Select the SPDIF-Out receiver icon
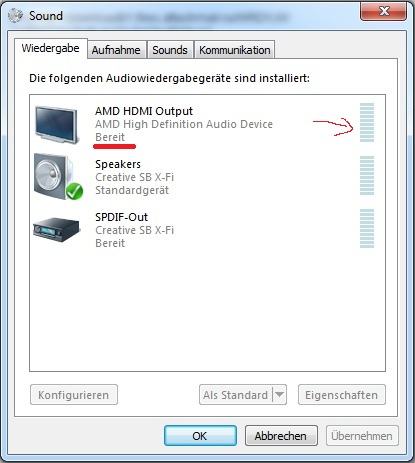Image resolution: width=415 pixels, height=463 pixels. 57,229
